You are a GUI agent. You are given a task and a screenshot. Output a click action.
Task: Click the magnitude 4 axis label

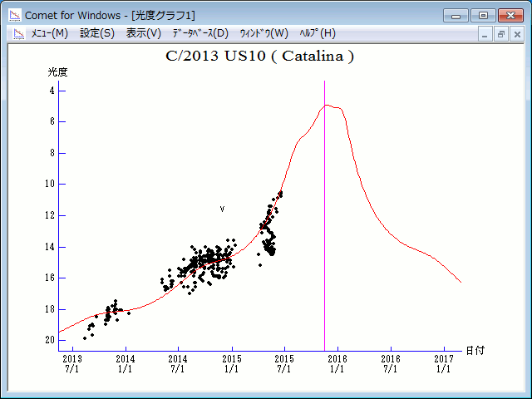52,91
